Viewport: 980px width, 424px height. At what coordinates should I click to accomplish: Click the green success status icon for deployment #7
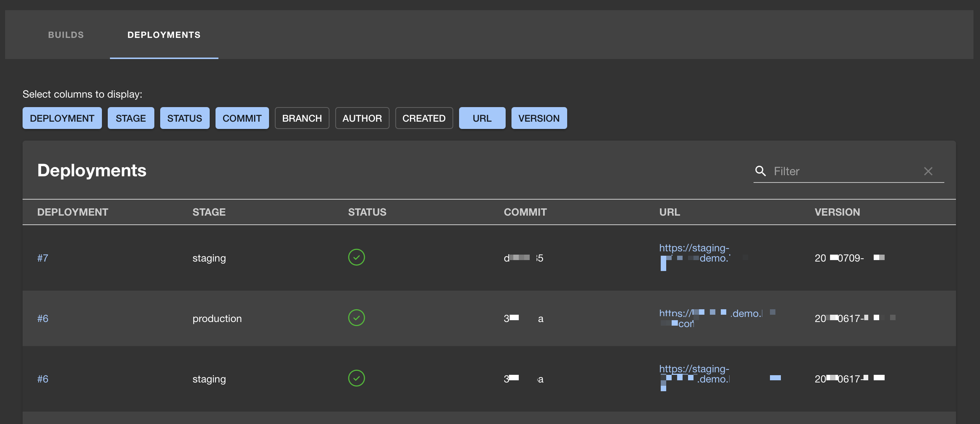[356, 257]
